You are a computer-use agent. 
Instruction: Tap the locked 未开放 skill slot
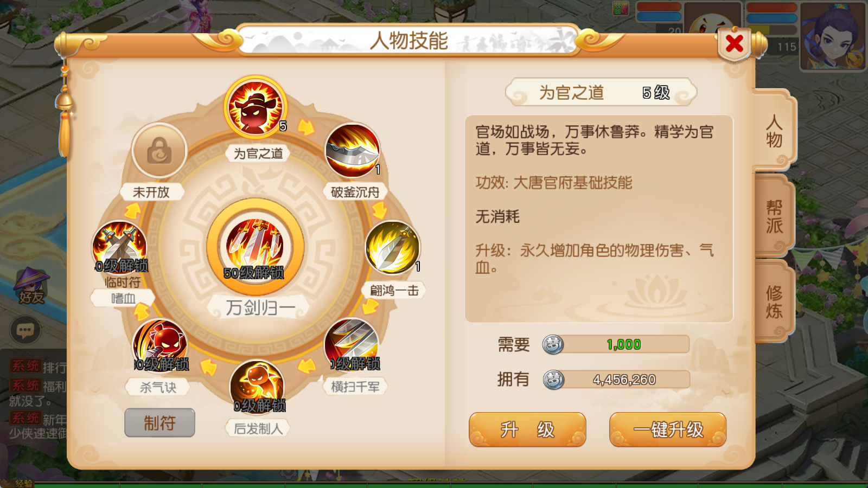click(x=159, y=151)
